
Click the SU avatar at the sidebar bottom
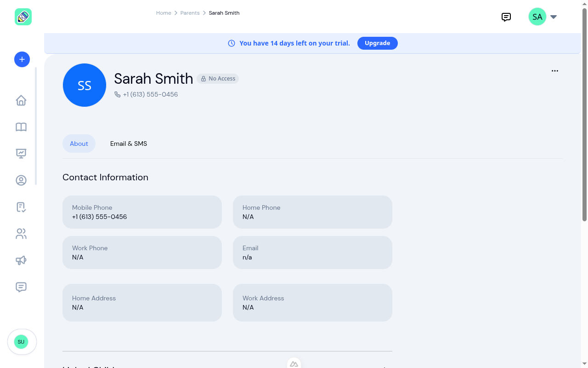click(21, 342)
